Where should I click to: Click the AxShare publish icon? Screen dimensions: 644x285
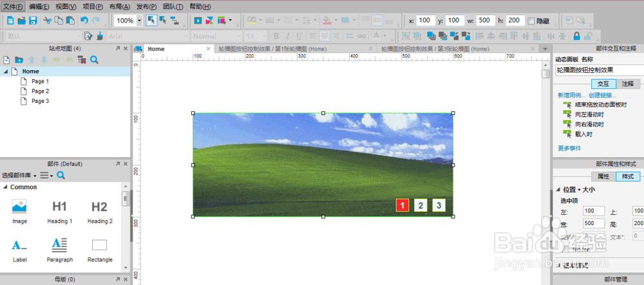(x=209, y=21)
